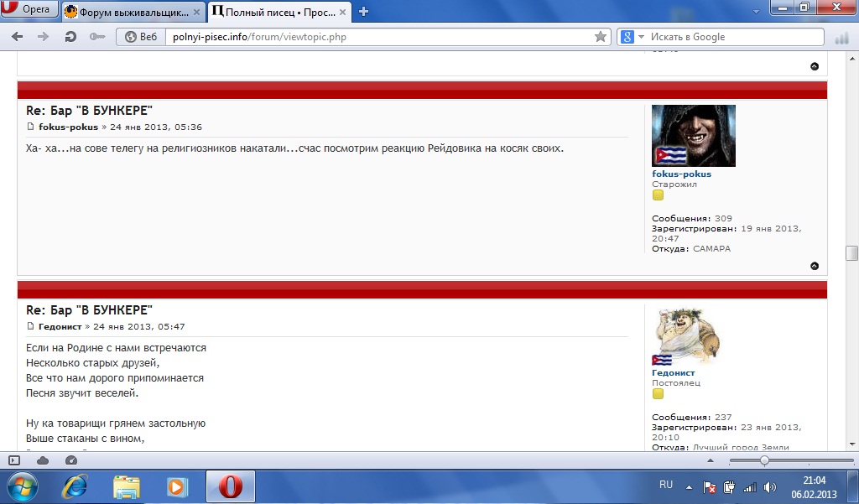Open the closed tabs arrow in tab bar
Image resolution: width=859 pixels, height=504 pixels.
pyautogui.click(x=756, y=12)
